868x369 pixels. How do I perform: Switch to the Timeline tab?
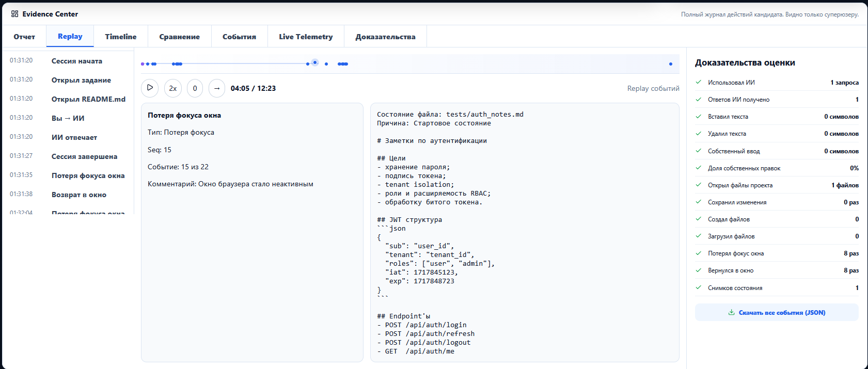click(x=121, y=37)
